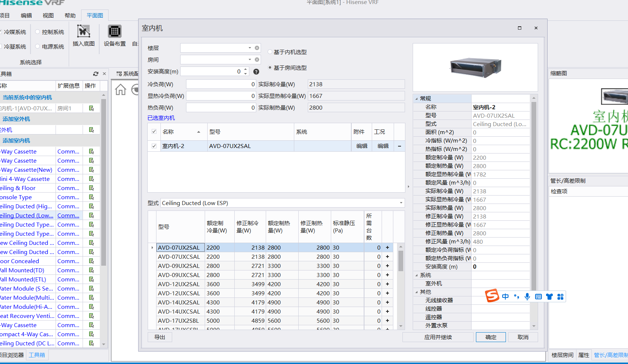Click the 应用并继续 button
The image size is (628, 364).
(438, 337)
